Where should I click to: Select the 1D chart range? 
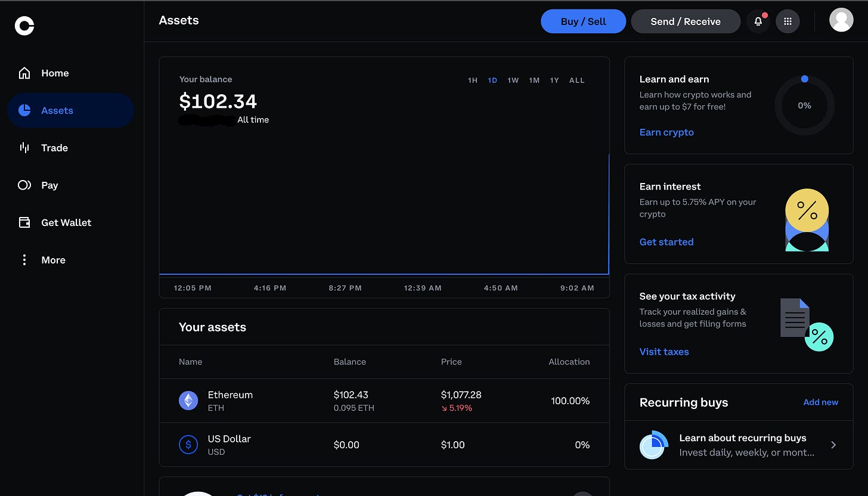pyautogui.click(x=492, y=80)
